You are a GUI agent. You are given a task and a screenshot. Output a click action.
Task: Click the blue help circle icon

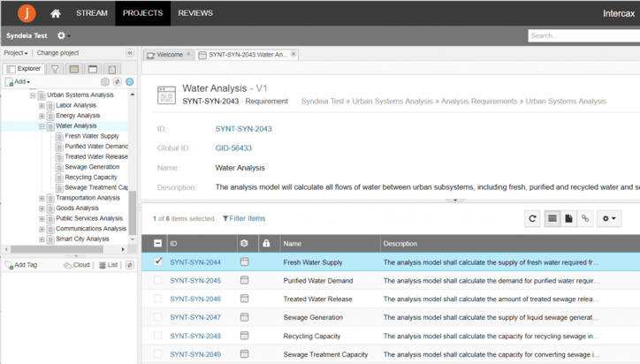(130, 81)
